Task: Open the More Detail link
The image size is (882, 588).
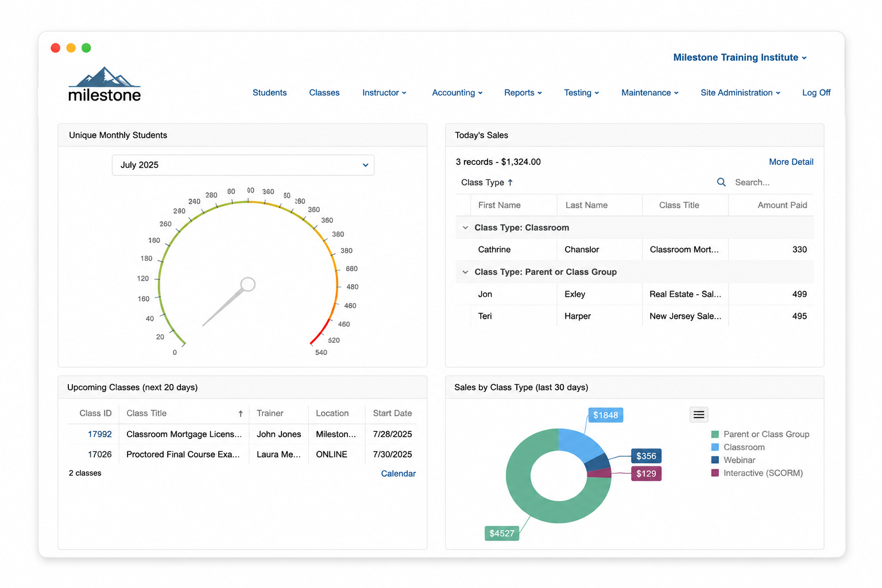Action: click(x=791, y=162)
